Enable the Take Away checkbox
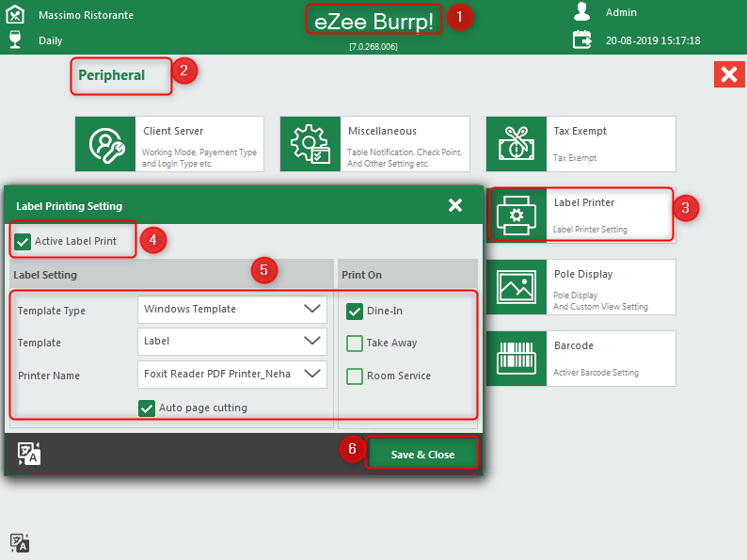Viewport: 747px width, 560px height. [x=355, y=344]
